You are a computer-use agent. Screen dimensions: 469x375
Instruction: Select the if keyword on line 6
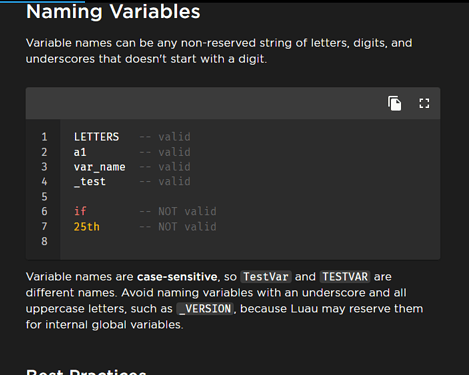pos(80,211)
